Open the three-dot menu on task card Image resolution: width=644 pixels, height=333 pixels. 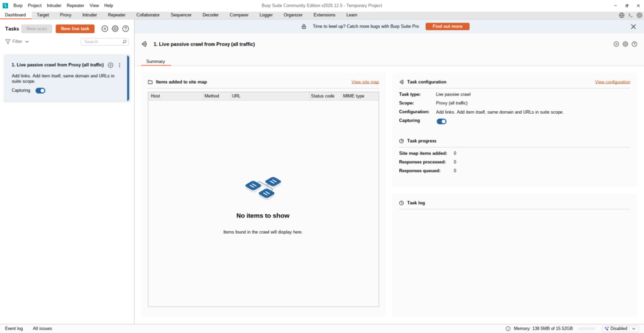coord(119,65)
